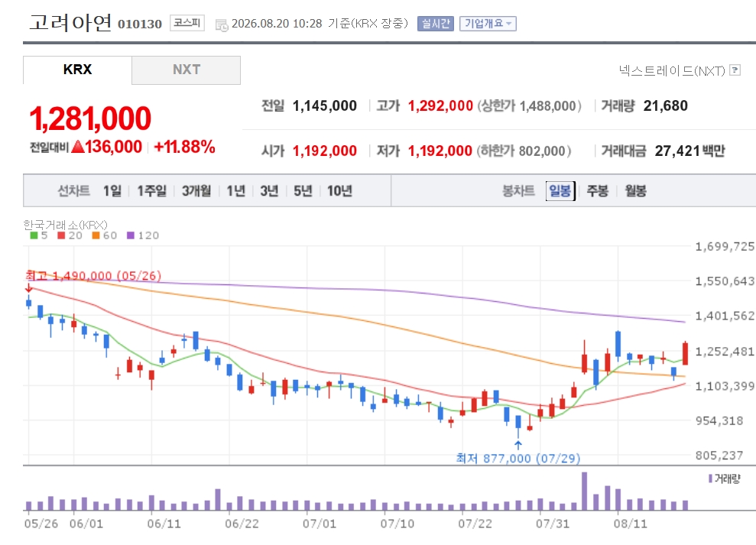Click the red 20-day moving average legend square
Screen dimensions: 756x545
(x=61, y=235)
